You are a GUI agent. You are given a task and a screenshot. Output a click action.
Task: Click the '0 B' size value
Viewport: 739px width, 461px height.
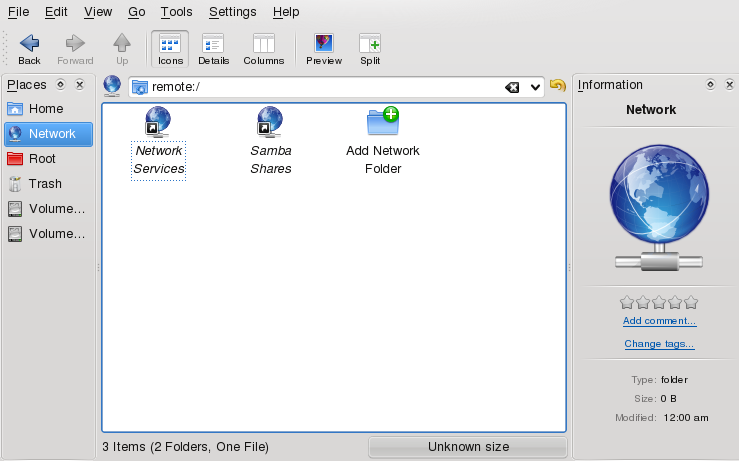[x=668, y=399]
